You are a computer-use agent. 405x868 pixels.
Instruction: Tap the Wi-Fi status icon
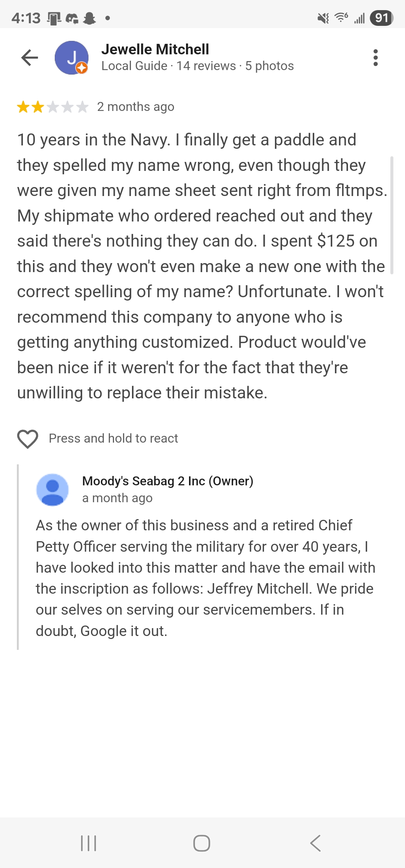(x=341, y=17)
